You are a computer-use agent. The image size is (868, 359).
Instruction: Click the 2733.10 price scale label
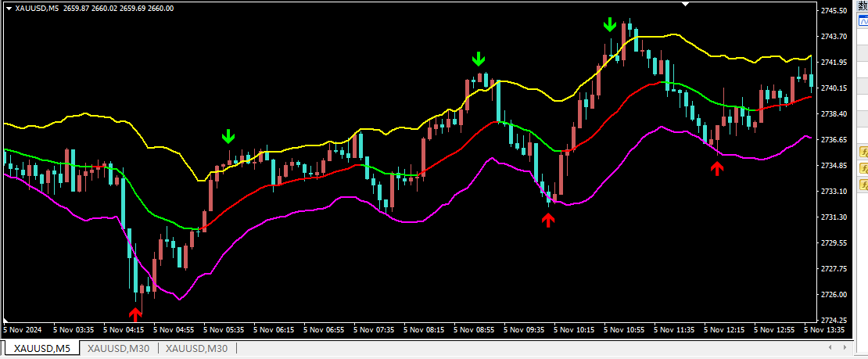click(x=835, y=191)
